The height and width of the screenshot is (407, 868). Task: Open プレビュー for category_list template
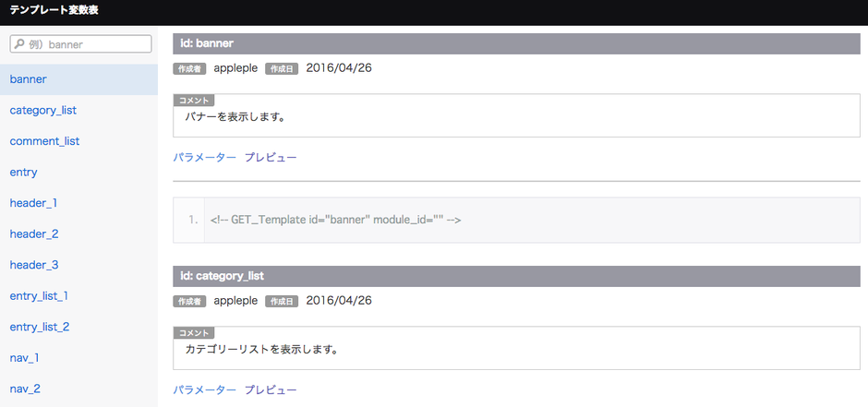click(x=271, y=390)
